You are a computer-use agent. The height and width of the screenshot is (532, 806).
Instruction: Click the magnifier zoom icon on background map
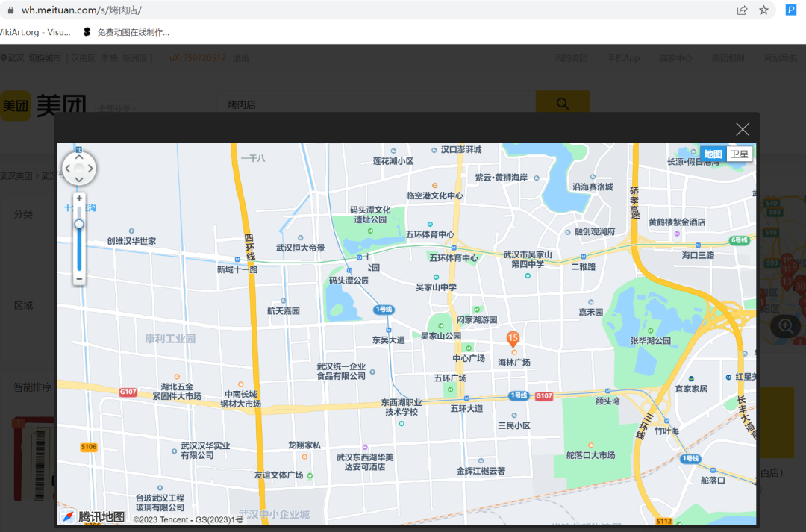point(785,325)
